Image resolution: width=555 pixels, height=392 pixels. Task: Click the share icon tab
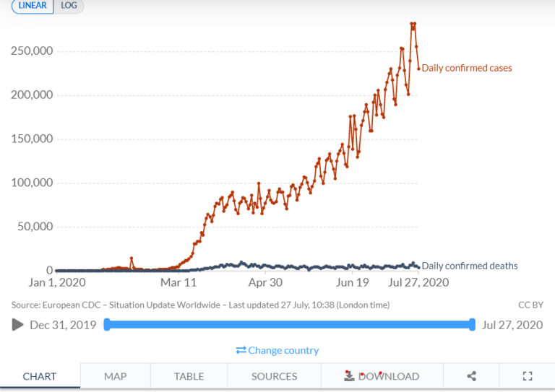471,376
